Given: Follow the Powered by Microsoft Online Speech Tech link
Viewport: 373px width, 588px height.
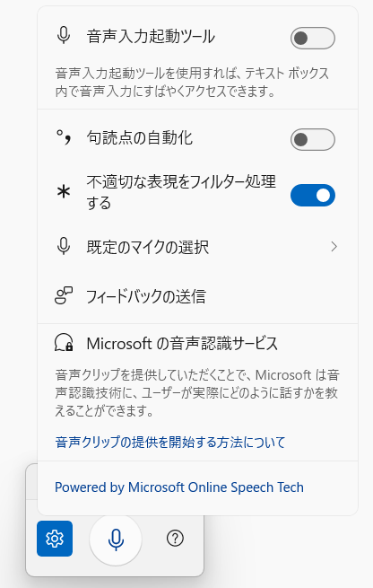Looking at the screenshot, I should point(179,487).
